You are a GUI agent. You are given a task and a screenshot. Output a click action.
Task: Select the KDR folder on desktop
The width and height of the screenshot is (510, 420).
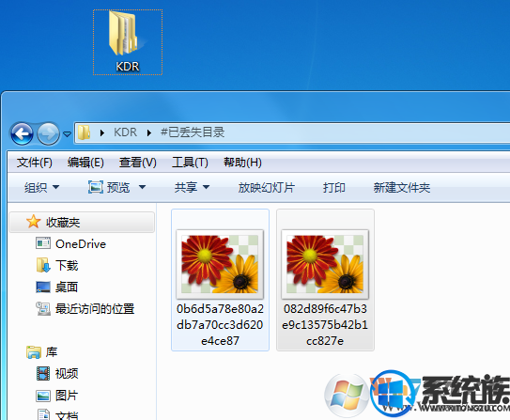pyautogui.click(x=128, y=42)
